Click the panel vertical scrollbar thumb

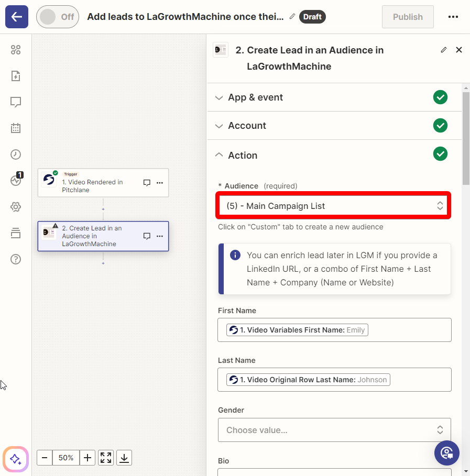pyautogui.click(x=466, y=138)
